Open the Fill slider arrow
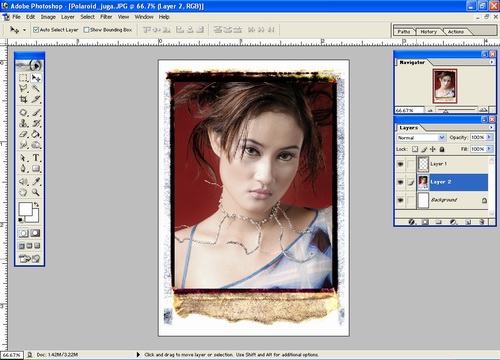This screenshot has width=500, height=360. coord(489,149)
